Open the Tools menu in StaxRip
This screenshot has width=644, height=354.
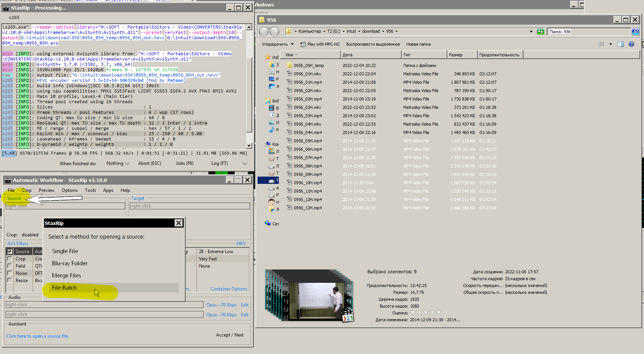(90, 190)
